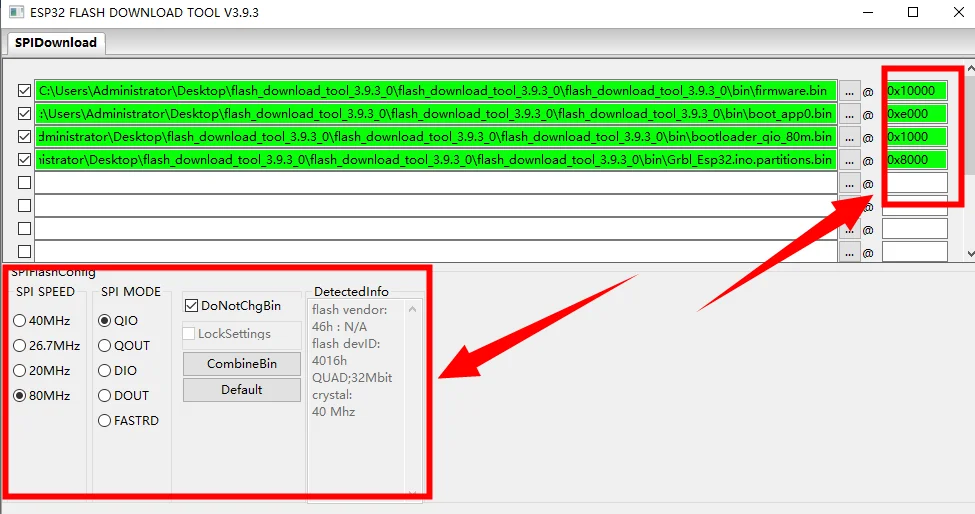
Task: Click the 0xe000 address field
Action: point(915,114)
